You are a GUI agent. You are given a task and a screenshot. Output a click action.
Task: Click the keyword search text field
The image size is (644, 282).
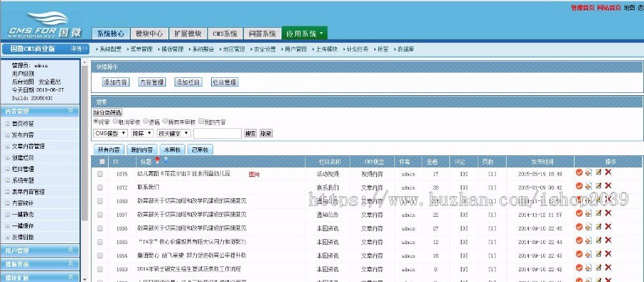click(218, 133)
